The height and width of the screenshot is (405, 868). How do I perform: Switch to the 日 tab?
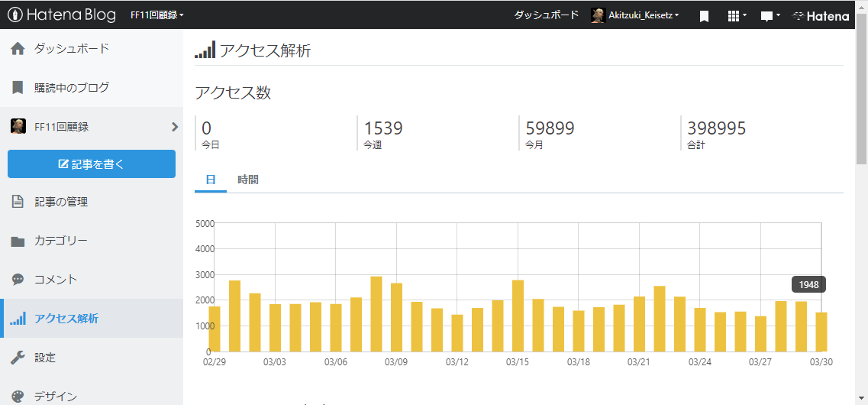point(211,180)
